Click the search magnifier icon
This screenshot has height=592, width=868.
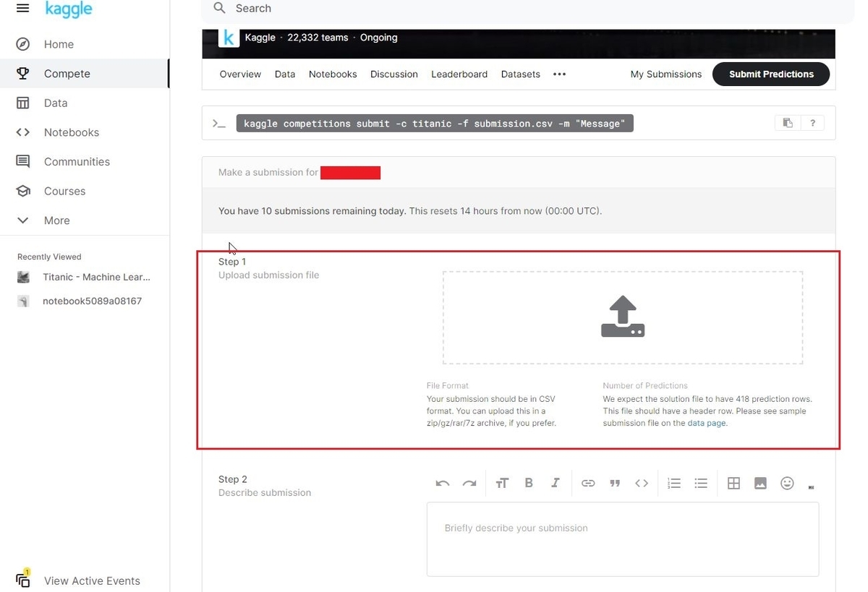(x=220, y=9)
